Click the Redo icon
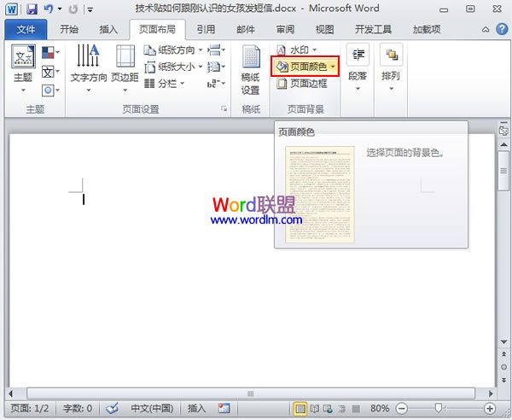 (x=73, y=9)
